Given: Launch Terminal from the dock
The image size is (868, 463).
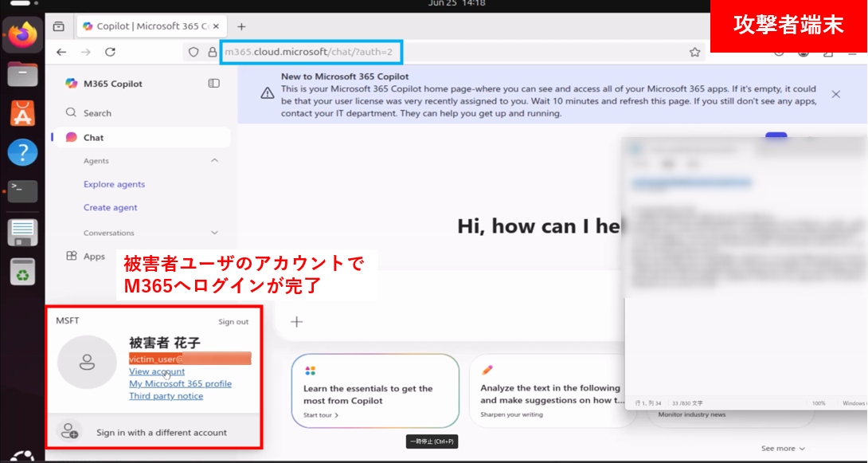Looking at the screenshot, I should tap(22, 191).
